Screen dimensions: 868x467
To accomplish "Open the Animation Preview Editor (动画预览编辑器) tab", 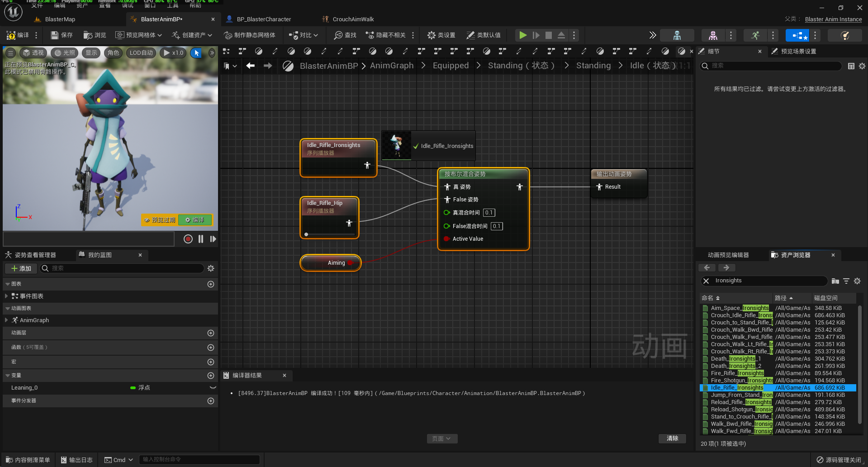I will click(728, 255).
